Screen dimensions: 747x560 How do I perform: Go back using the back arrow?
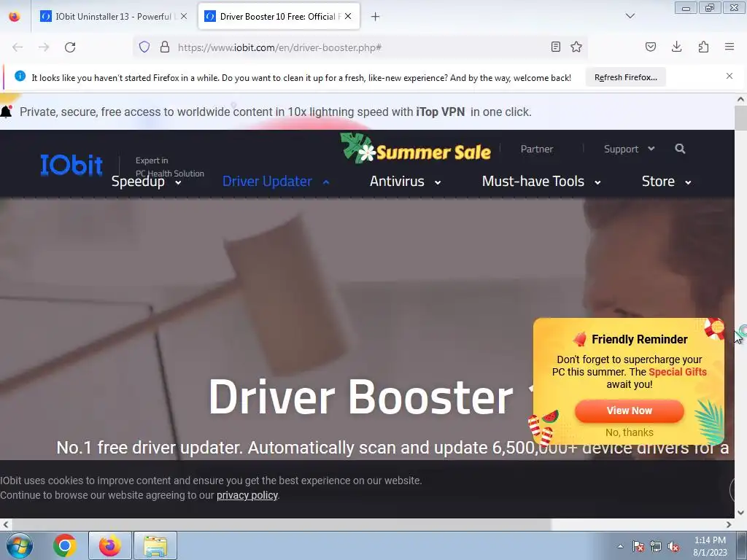tap(18, 47)
